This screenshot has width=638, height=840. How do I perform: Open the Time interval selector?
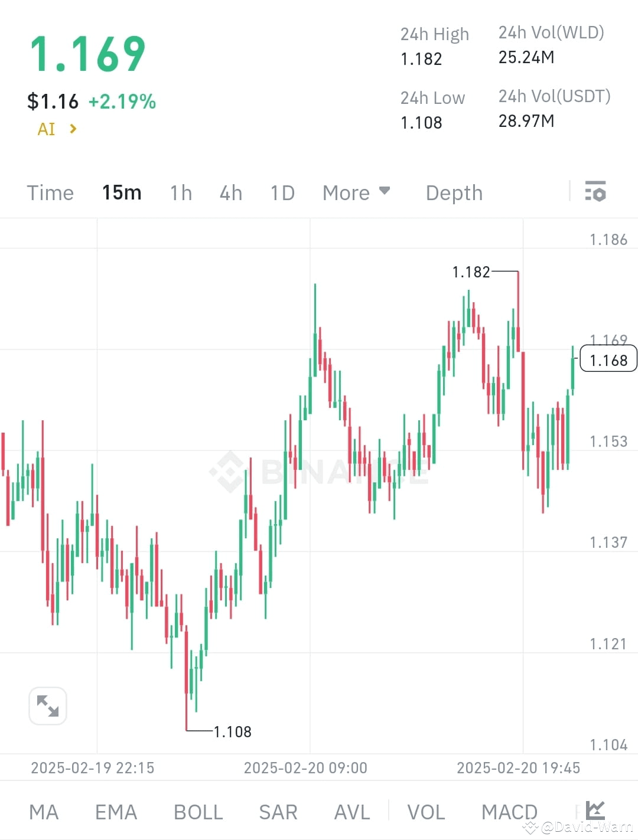[50, 192]
